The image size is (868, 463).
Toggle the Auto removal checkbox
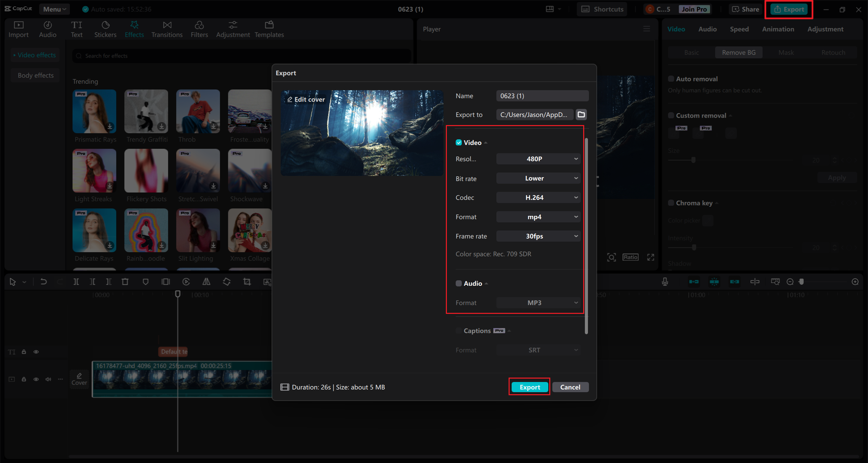click(x=671, y=79)
